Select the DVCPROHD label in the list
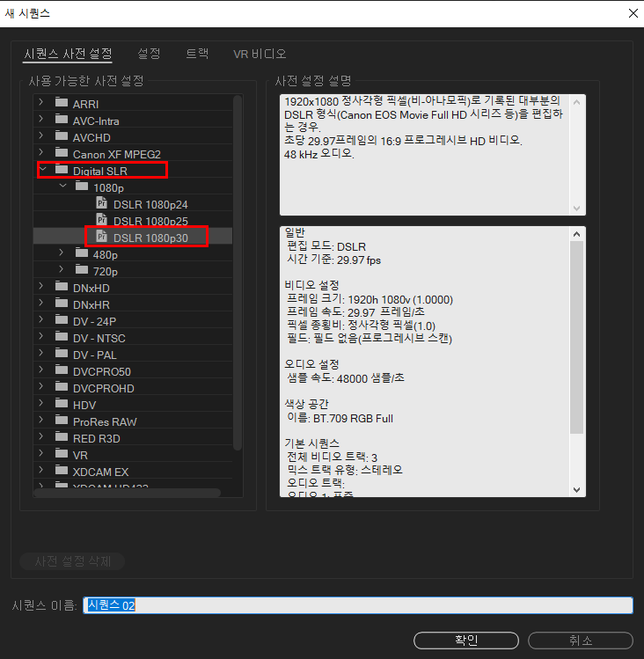Image resolution: width=644 pixels, height=659 pixels. coord(104,388)
